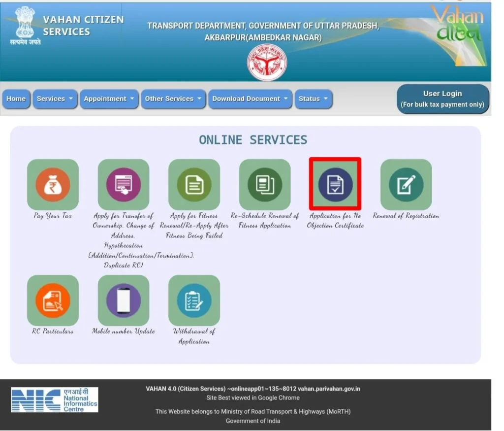Expand the Services dropdown menu
Viewport: 504px width, 431px height.
point(55,99)
